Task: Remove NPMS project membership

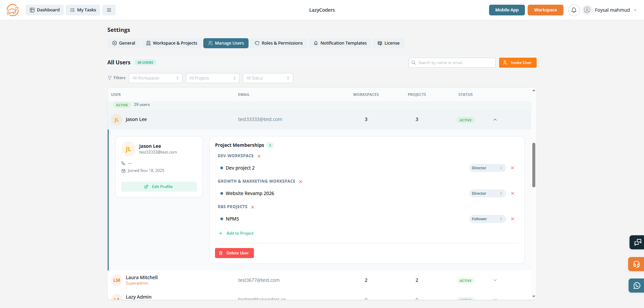Action: click(512, 219)
